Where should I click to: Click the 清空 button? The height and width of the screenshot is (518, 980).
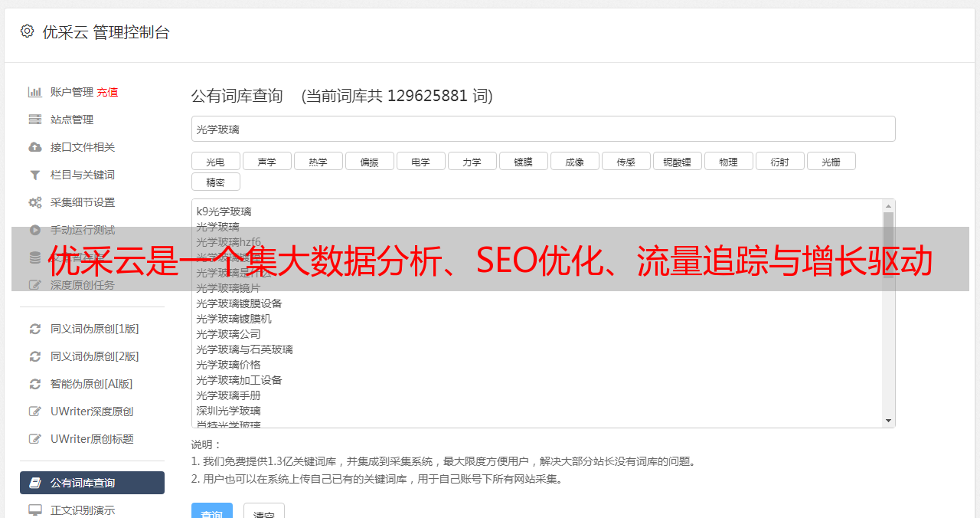click(x=264, y=512)
